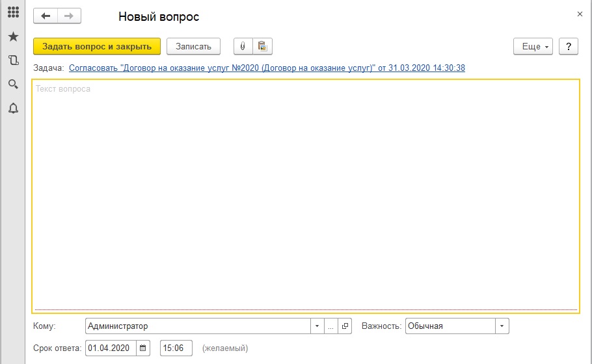This screenshot has width=592, height=364.
Task: Close the Новый вопрос form
Action: click(x=580, y=14)
